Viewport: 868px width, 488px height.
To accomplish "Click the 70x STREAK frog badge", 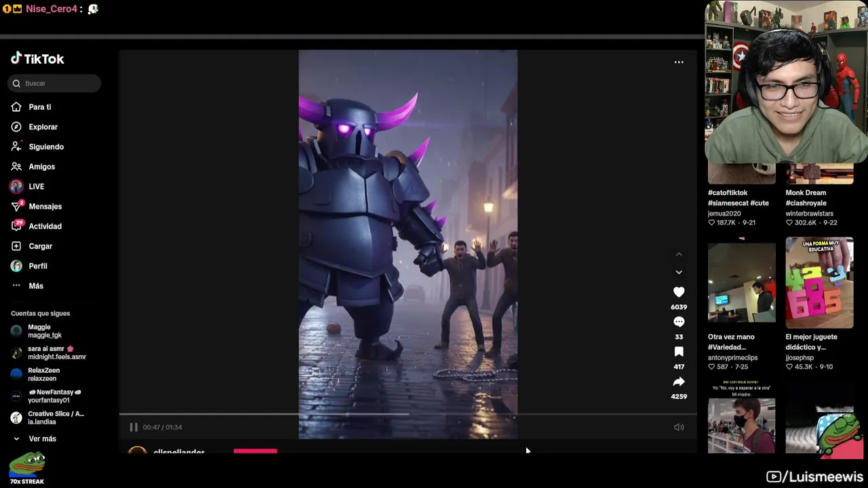I will point(27,468).
